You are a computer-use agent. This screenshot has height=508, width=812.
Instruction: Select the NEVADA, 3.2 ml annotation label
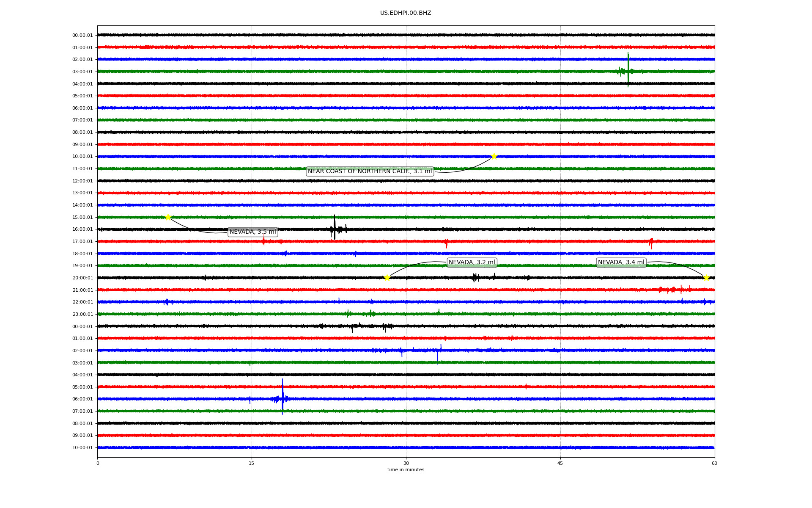tap(472, 262)
